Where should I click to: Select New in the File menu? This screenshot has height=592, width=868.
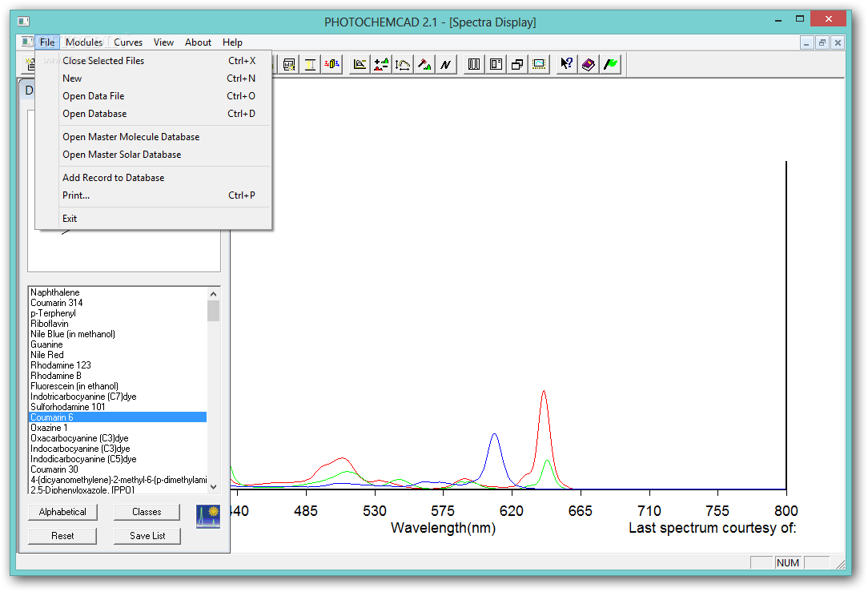[153, 79]
